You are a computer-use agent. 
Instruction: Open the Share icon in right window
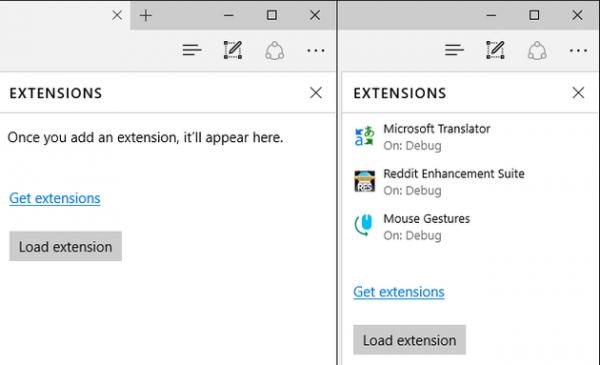pos(537,51)
